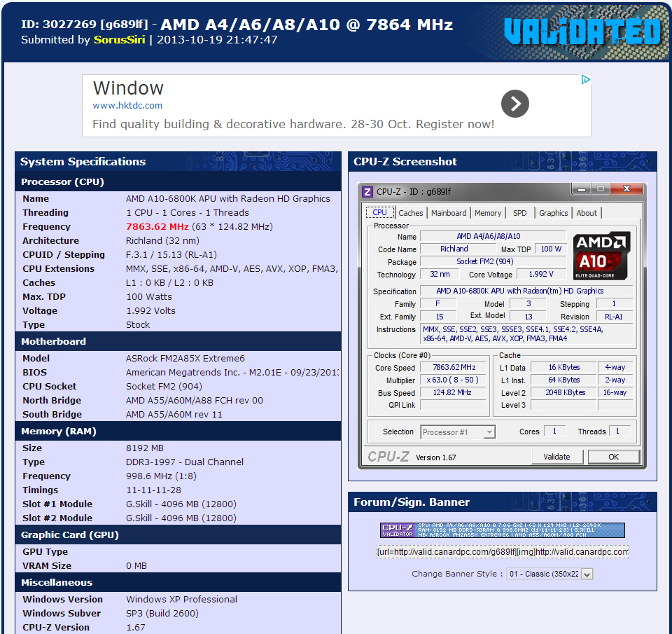Viewport: 672px width, 634px height.
Task: Click the red 7863.62 MHz frequency value
Action: point(157,226)
